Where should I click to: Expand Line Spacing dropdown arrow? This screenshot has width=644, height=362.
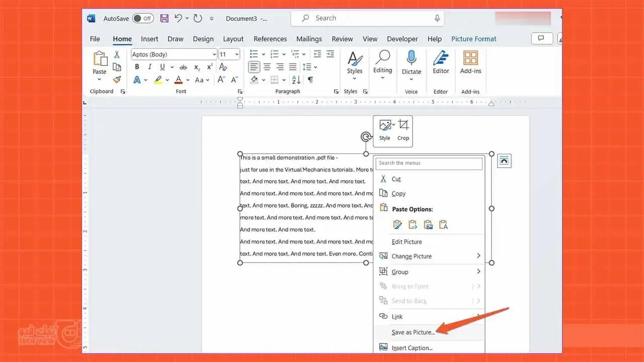pos(315,67)
